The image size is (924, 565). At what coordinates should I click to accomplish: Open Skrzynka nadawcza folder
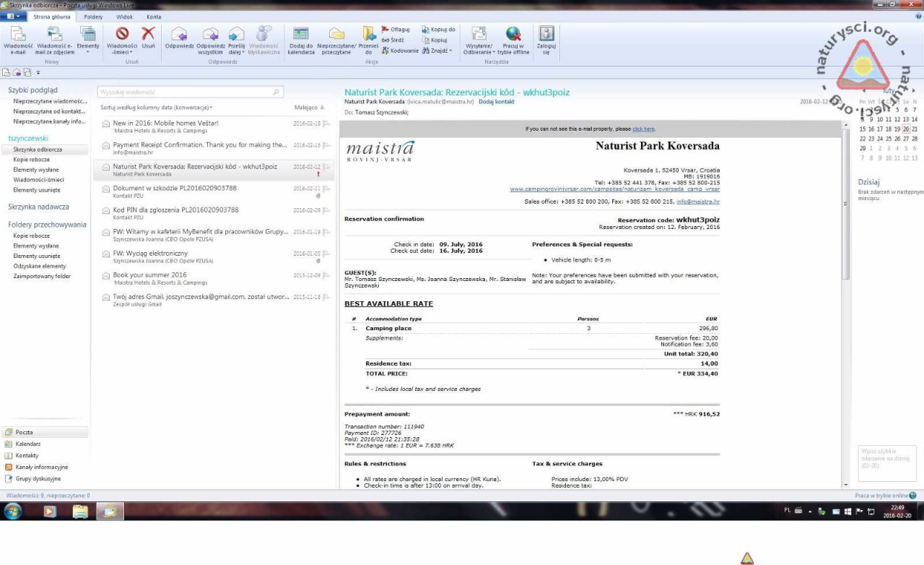[38, 207]
